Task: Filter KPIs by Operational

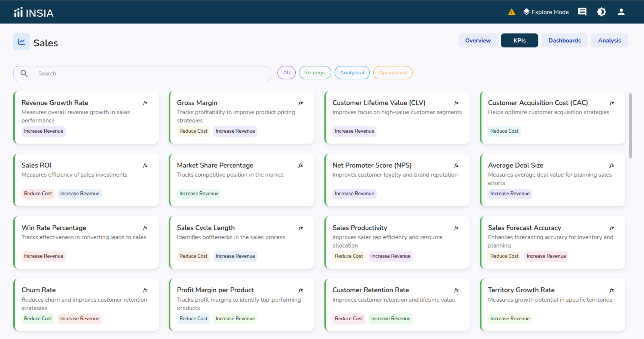Action: [x=393, y=73]
